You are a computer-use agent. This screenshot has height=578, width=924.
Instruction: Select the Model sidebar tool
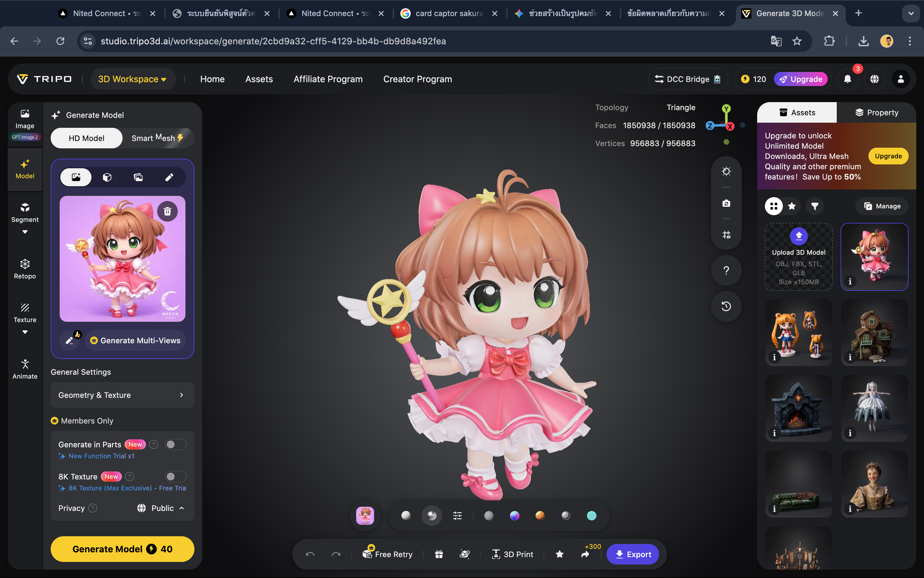coord(25,169)
